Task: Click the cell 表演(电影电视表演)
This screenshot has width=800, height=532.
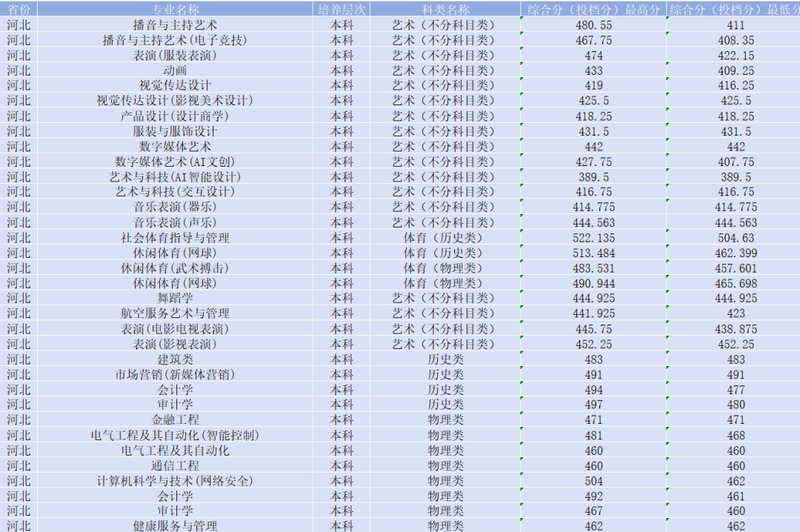Action: point(175,329)
